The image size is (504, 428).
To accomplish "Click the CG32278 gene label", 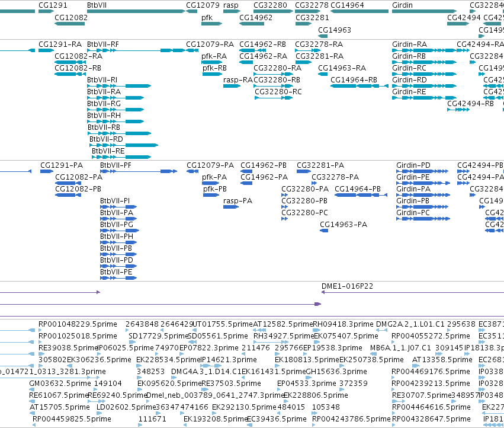I will click(312, 5).
